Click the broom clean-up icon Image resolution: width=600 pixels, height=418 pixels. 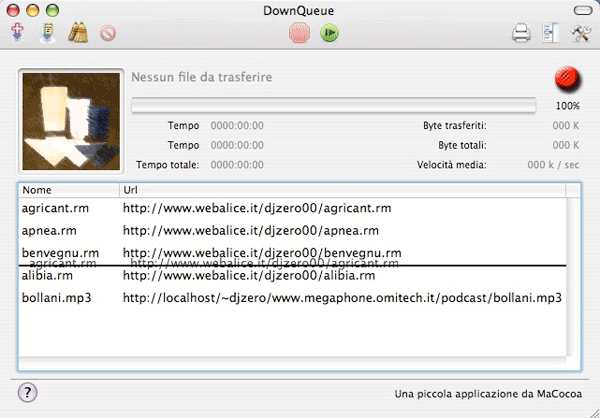click(78, 33)
